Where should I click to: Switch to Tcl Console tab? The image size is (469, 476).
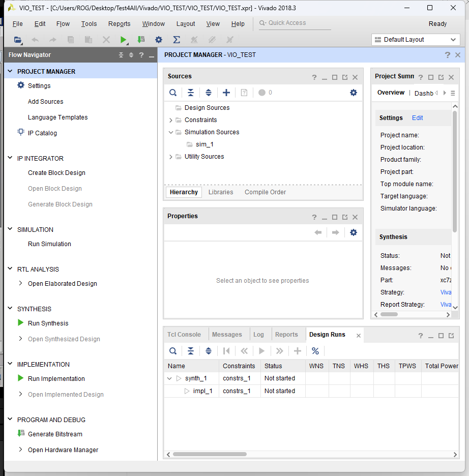(184, 335)
